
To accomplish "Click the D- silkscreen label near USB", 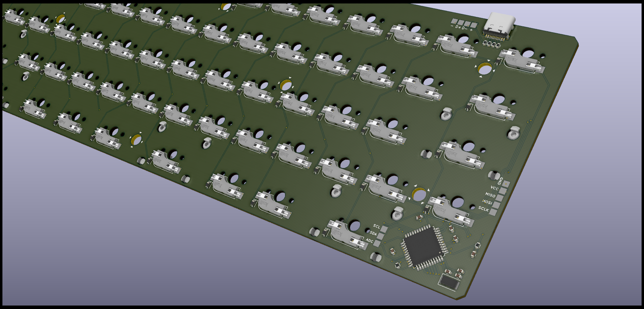I will click(x=464, y=28).
